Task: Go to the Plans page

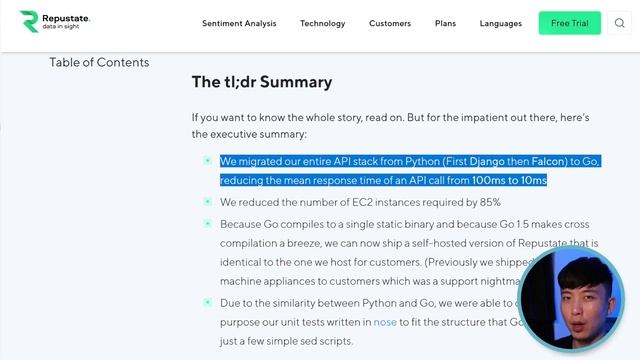Action: pos(445,23)
